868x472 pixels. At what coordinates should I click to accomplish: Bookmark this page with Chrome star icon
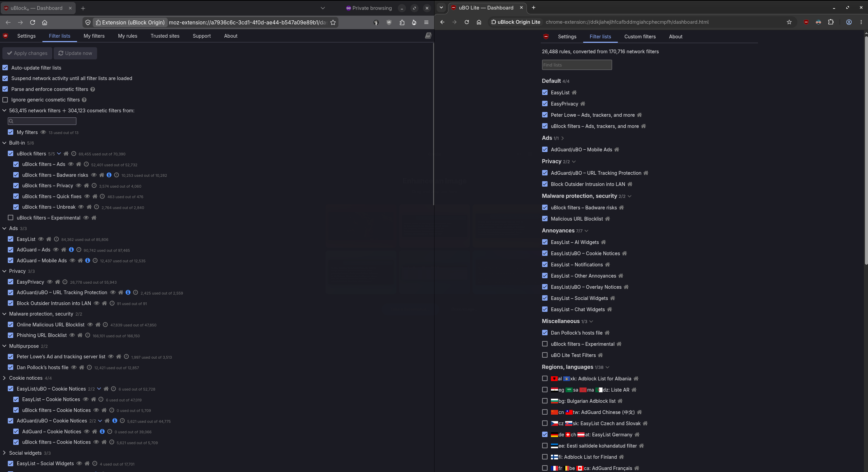(x=789, y=22)
